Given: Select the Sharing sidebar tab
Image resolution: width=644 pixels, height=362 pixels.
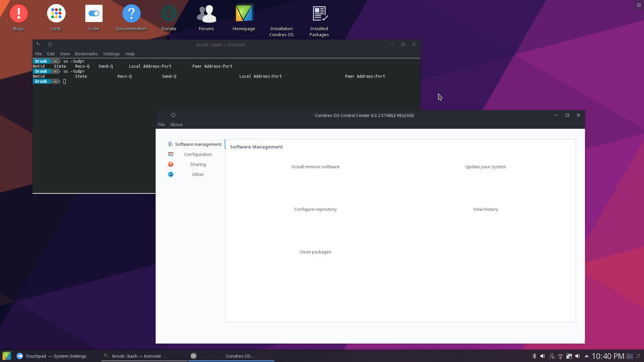Looking at the screenshot, I should tap(195, 164).
